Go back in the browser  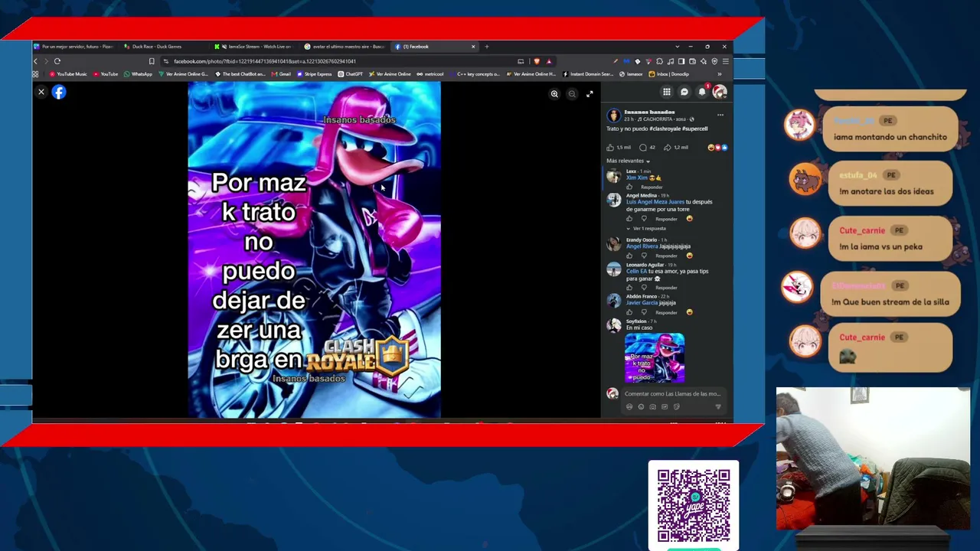(x=35, y=61)
